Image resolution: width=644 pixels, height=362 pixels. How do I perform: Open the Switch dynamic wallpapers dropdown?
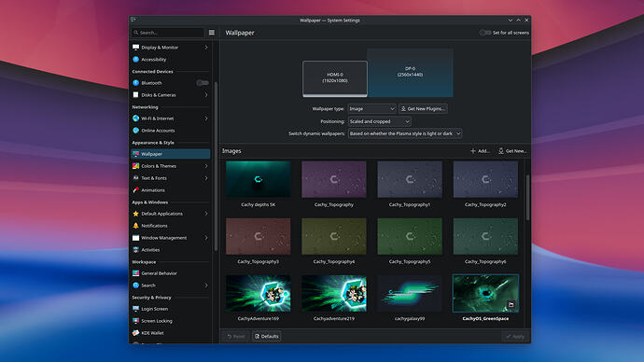[x=405, y=133]
